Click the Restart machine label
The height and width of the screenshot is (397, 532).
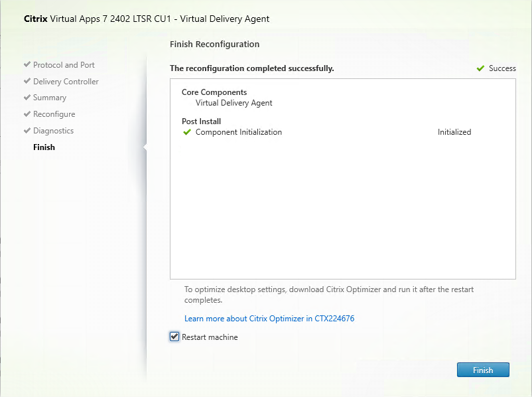[210, 337]
